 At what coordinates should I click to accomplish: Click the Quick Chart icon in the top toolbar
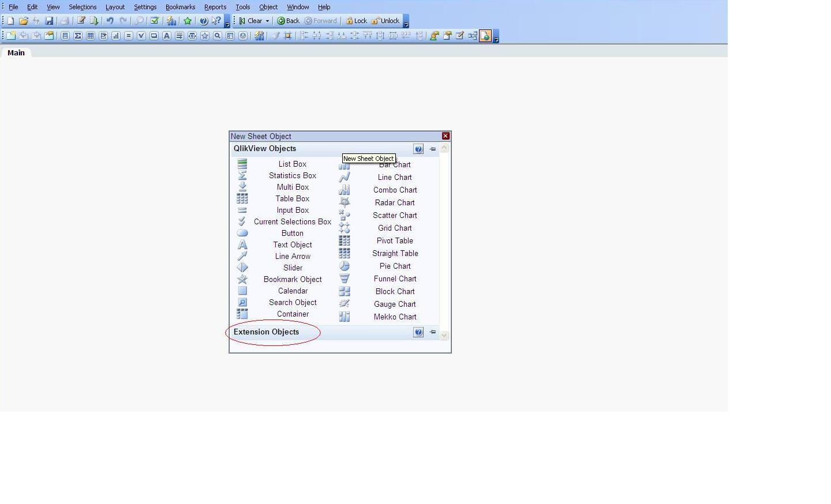[x=171, y=21]
